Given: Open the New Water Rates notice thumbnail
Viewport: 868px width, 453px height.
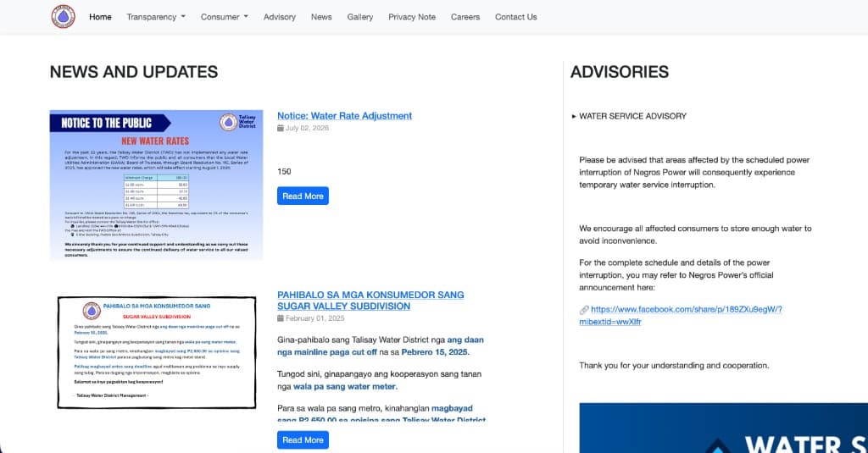Looking at the screenshot, I should tap(156, 185).
